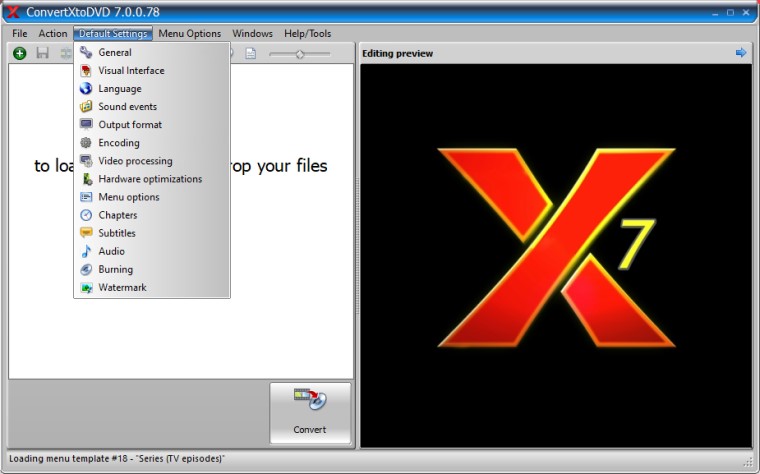Choose Watermark settings entry
The height and width of the screenshot is (474, 760).
point(152,287)
